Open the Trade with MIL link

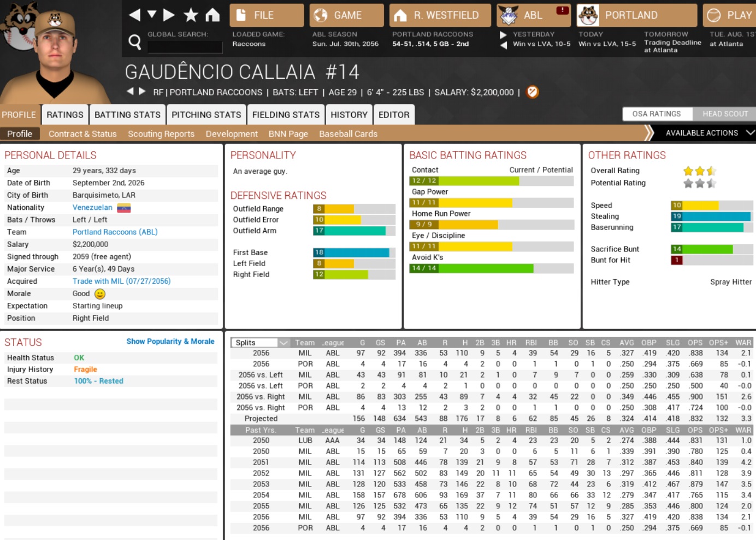click(121, 281)
